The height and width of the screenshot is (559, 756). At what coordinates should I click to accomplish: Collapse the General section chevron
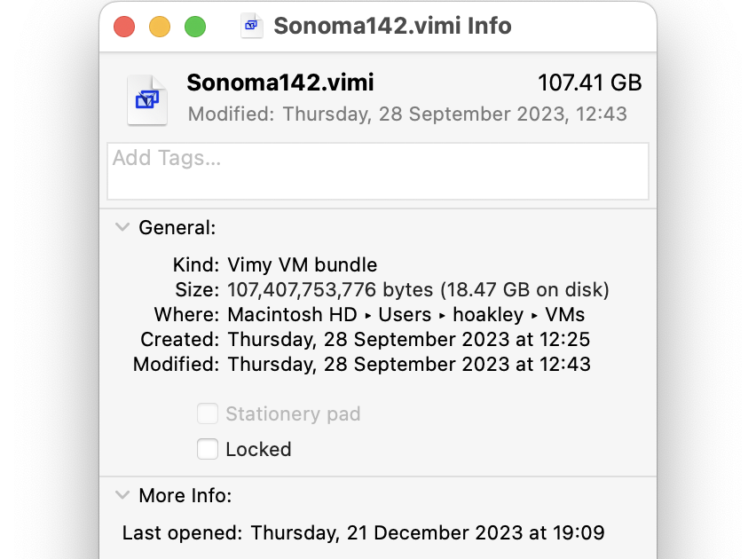pos(122,226)
